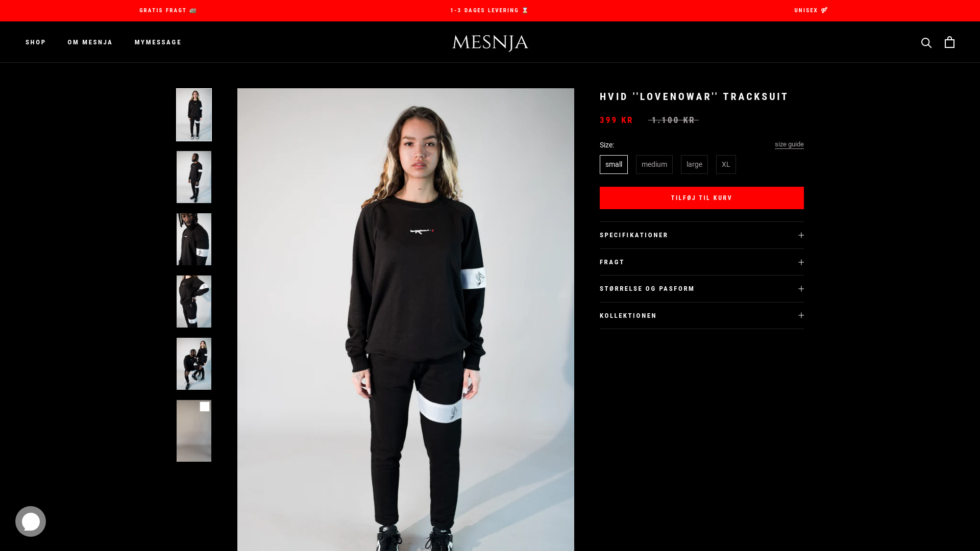The image size is (980, 551).
Task: Open the Om Mesnja menu item
Action: pyautogui.click(x=90, y=42)
